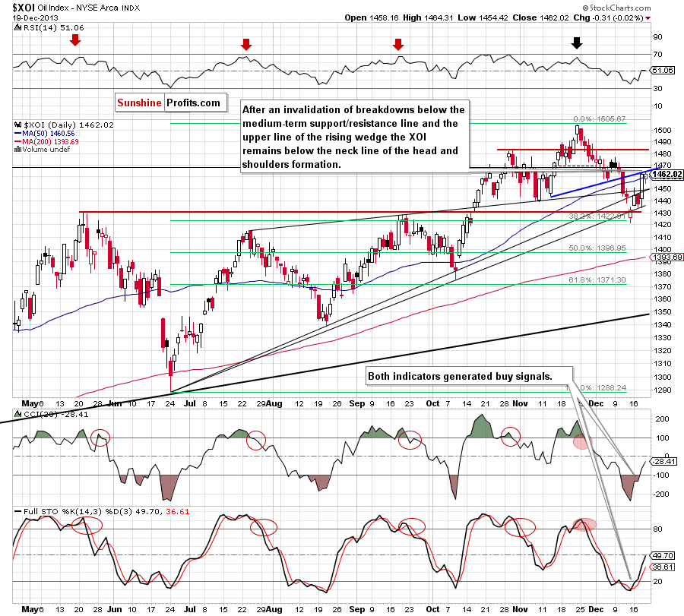
Task: Click the 38.2%: 1422.81 Fibonacci label
Action: [597, 216]
